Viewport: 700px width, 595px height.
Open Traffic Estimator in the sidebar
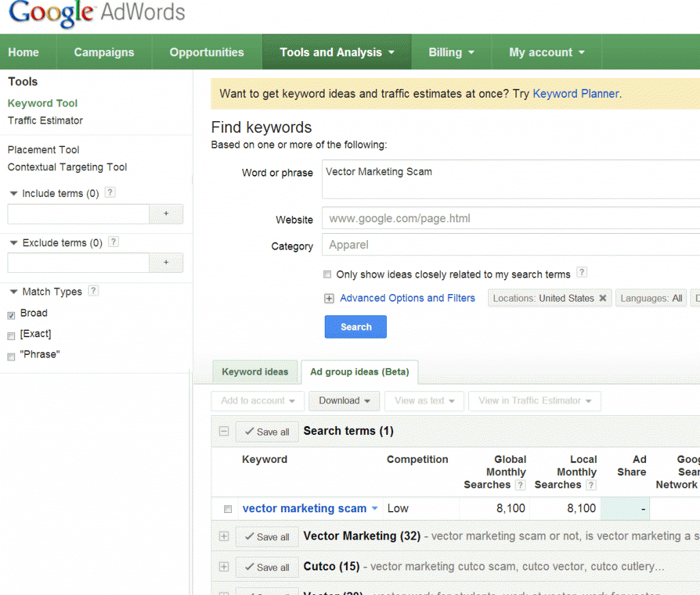(x=45, y=120)
